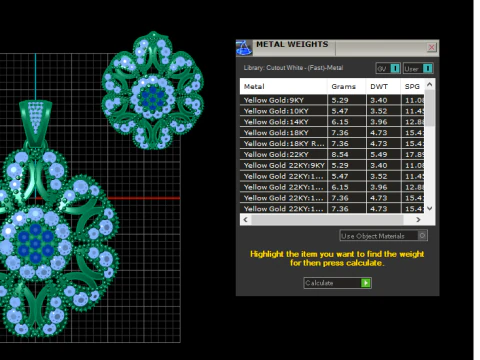480x360 pixels.
Task: Click SPG cell of the Yellow Gold:22KY row
Action: coord(413,155)
